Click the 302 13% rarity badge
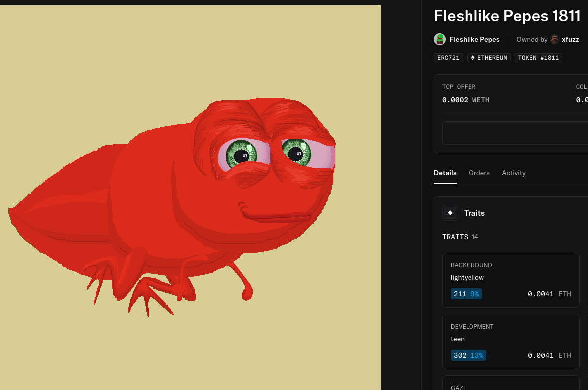This screenshot has width=588, height=390. 469,355
